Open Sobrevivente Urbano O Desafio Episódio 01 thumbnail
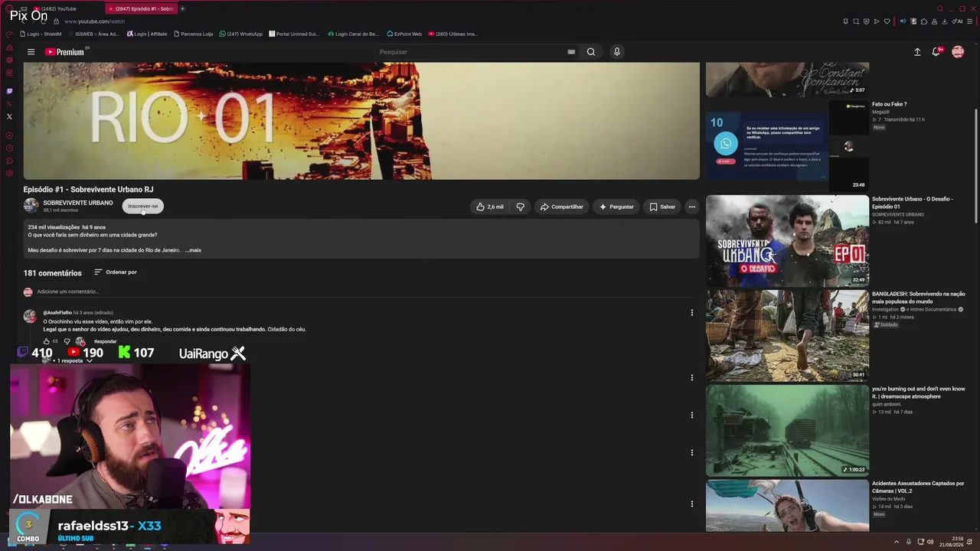The image size is (980, 551). pos(787,240)
